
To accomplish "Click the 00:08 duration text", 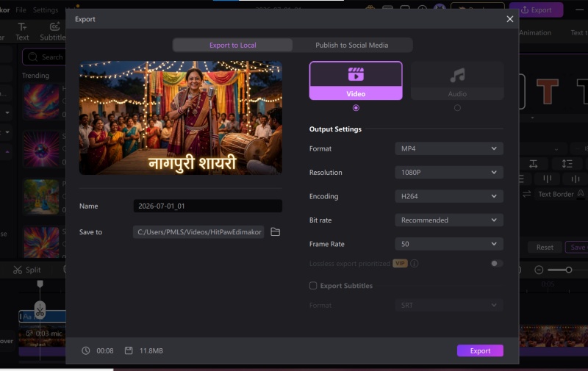I will tap(105, 350).
